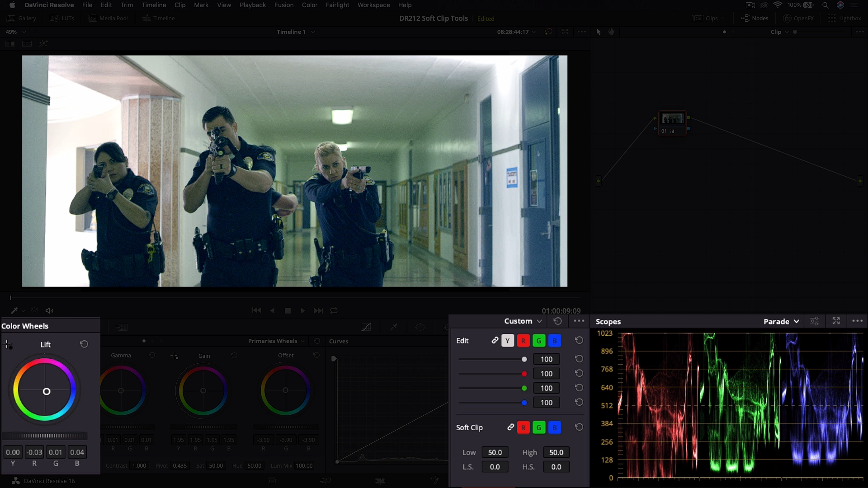Viewport: 868px width, 488px height.
Task: Open Timeline 1 selector dropdown
Action: [x=296, y=32]
